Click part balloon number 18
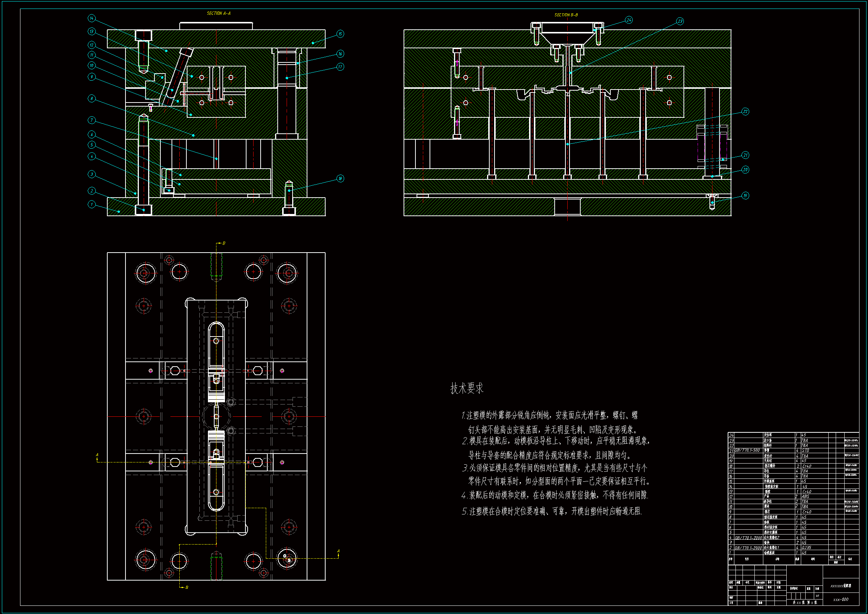The image size is (868, 614). pyautogui.click(x=340, y=179)
